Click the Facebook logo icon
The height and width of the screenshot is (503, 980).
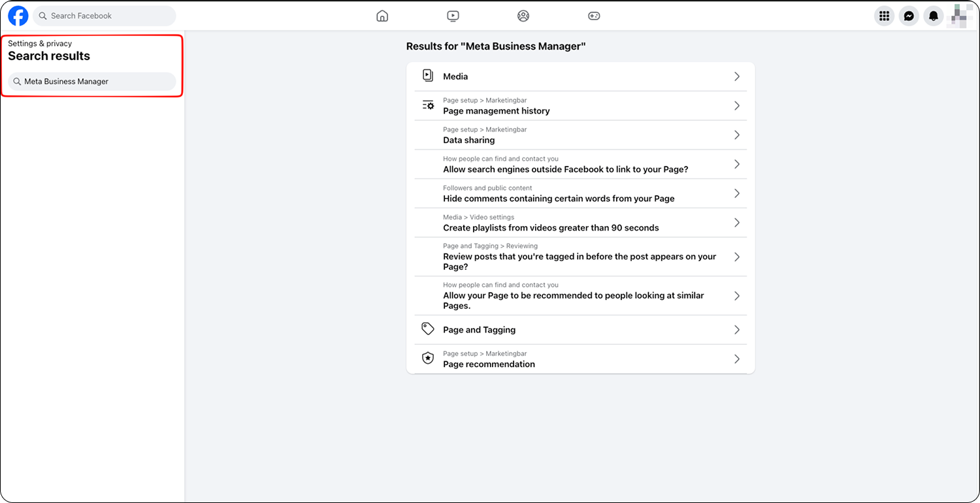(x=18, y=16)
